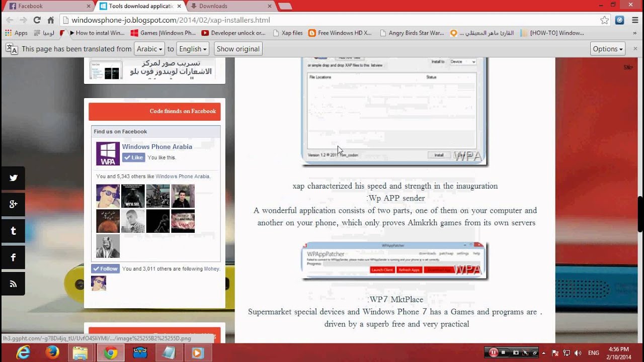Screen dimensions: 644x362
Task: Open RSS feed side button
Action: tap(13, 284)
